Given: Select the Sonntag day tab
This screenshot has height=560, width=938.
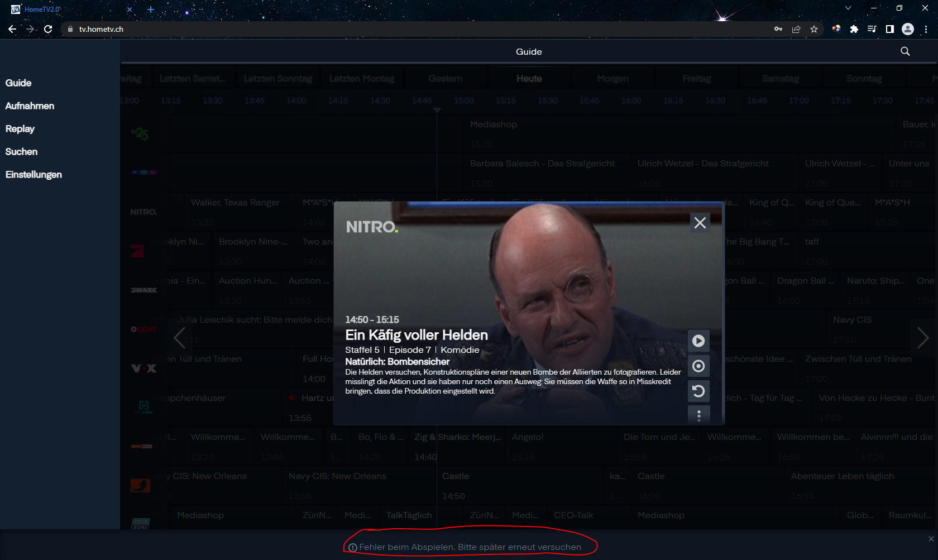Looking at the screenshot, I should coord(864,79).
